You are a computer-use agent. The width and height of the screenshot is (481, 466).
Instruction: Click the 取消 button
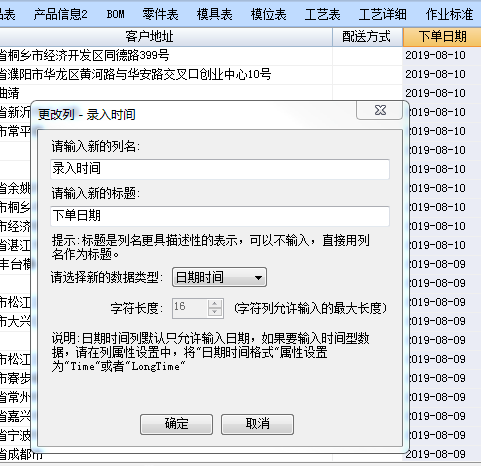257,424
